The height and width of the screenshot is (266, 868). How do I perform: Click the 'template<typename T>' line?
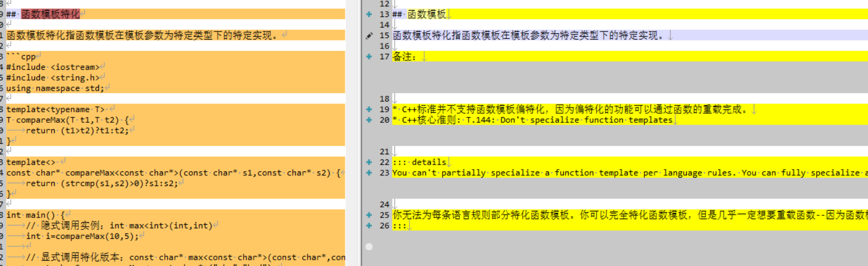55,109
